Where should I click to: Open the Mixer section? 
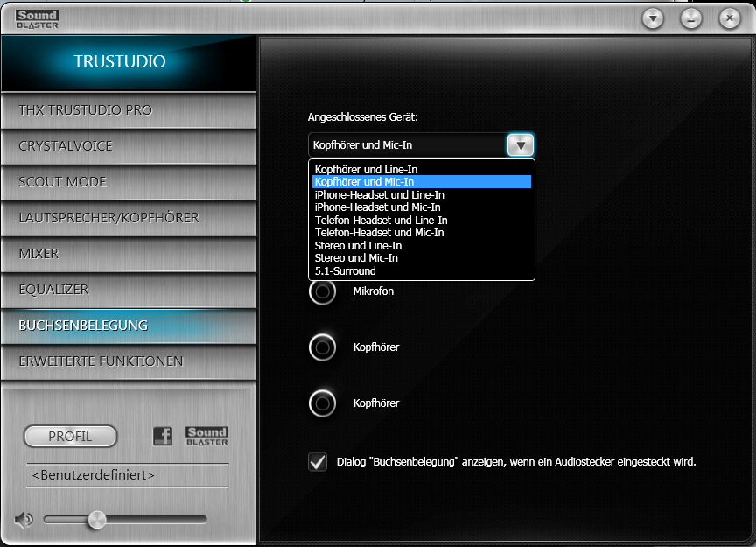tap(129, 254)
